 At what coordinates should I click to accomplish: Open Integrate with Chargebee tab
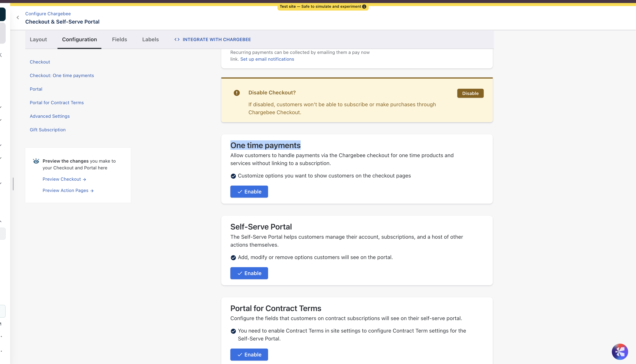(213, 40)
